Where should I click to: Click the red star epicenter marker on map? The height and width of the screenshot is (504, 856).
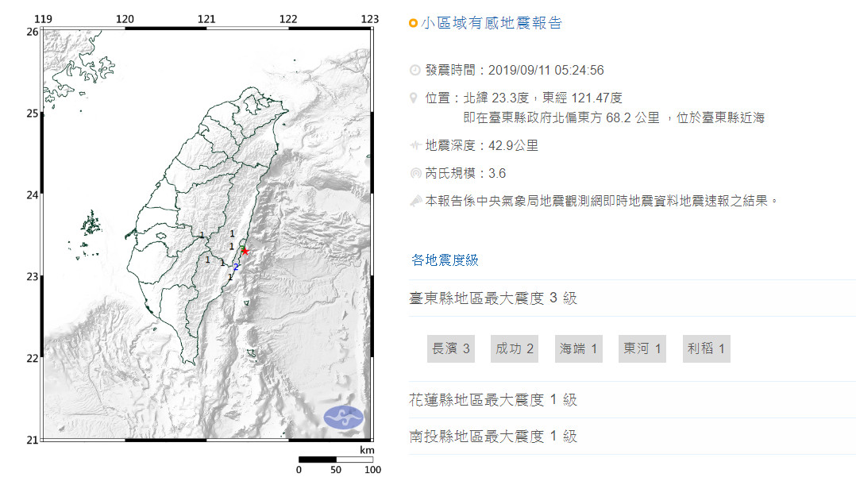tap(245, 251)
